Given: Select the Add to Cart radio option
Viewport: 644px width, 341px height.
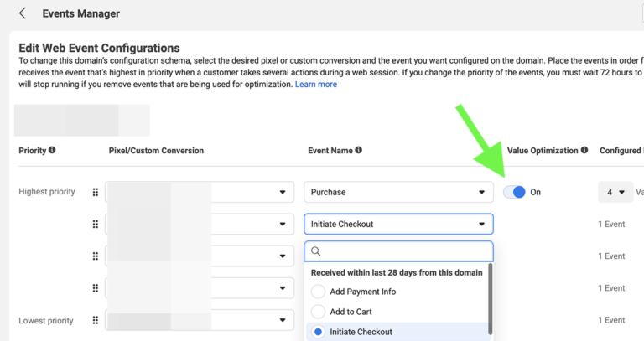Looking at the screenshot, I should (318, 312).
